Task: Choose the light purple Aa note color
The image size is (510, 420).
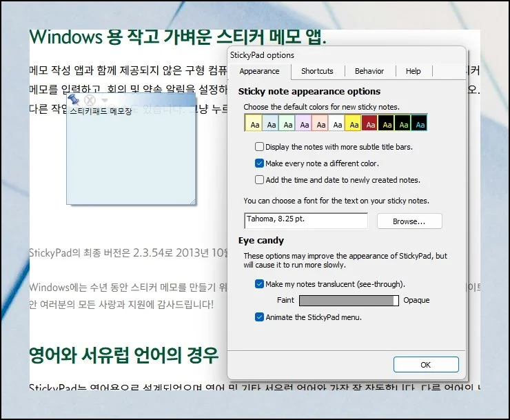Action: [304, 123]
